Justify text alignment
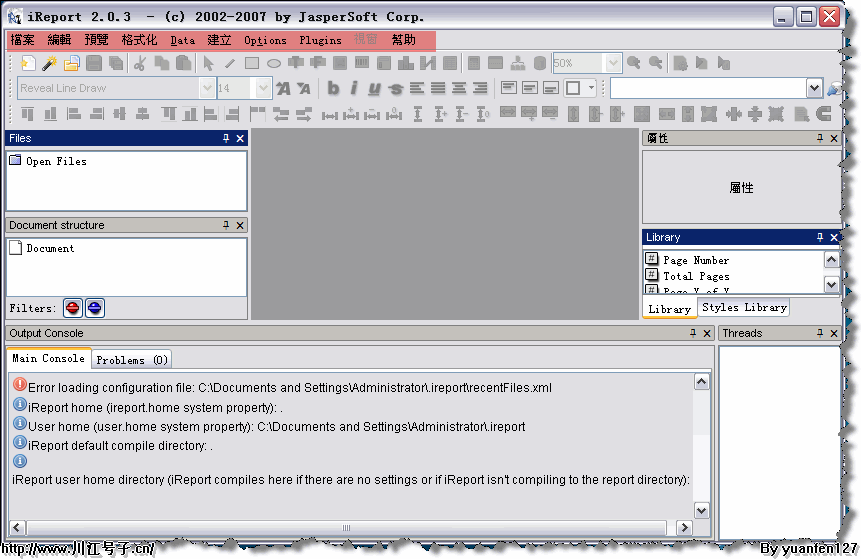The height and width of the screenshot is (559, 861). pyautogui.click(x=438, y=88)
